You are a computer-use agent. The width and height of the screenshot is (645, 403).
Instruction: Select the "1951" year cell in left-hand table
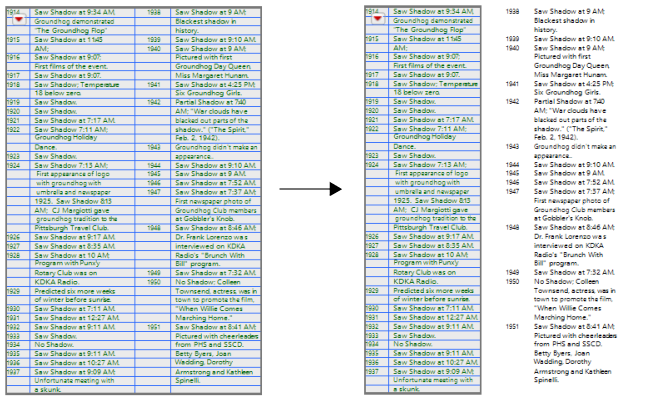point(154,327)
